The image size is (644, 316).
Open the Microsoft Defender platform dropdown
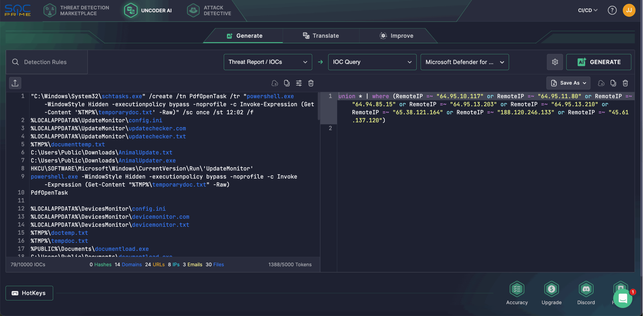[464, 62]
